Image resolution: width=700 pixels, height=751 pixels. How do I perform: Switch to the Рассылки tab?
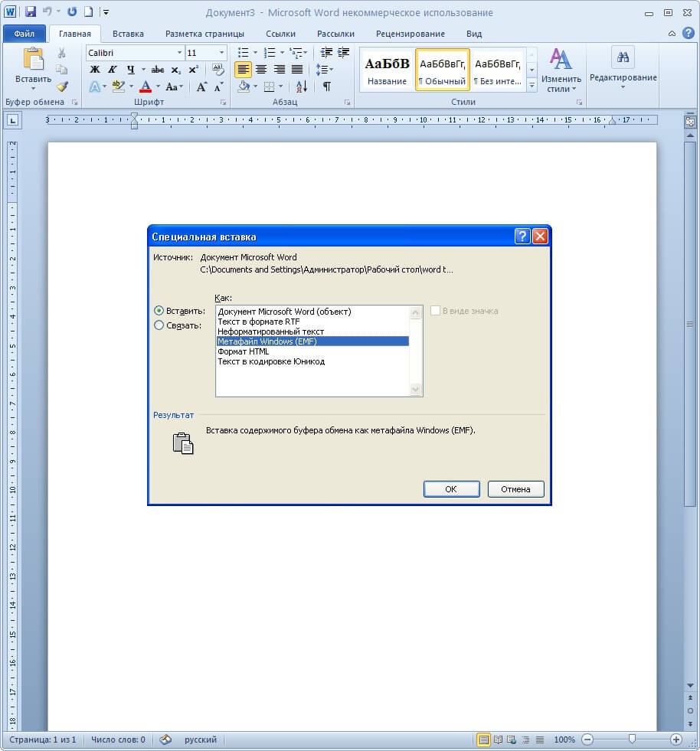[x=335, y=34]
